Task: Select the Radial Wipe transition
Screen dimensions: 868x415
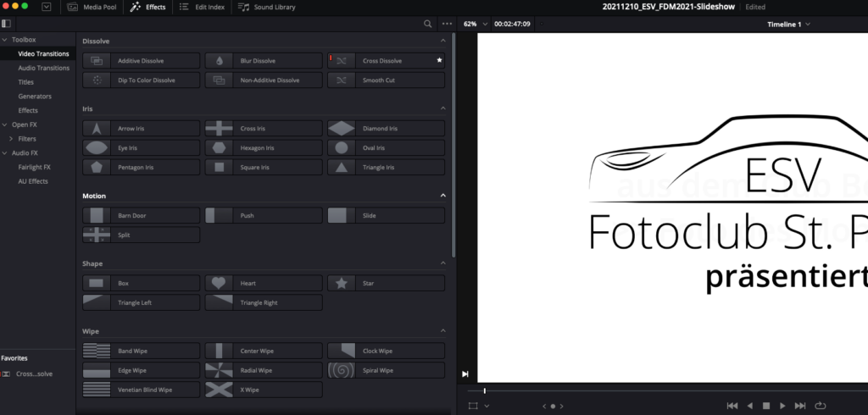Action: 264,370
